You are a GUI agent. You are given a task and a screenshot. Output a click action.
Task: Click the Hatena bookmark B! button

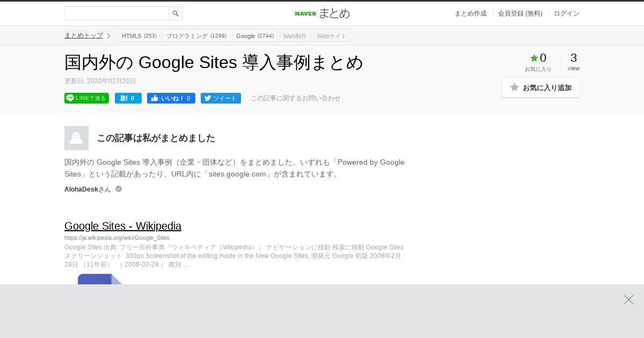tap(128, 98)
